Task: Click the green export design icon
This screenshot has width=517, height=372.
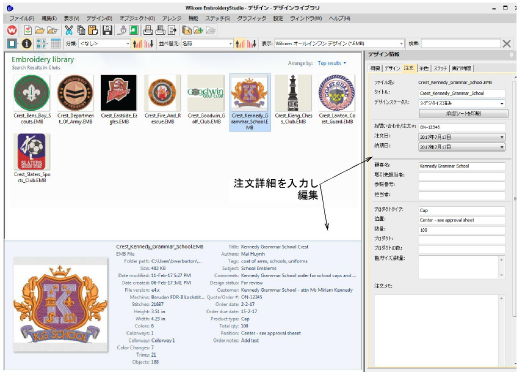Action: pyautogui.click(x=134, y=30)
